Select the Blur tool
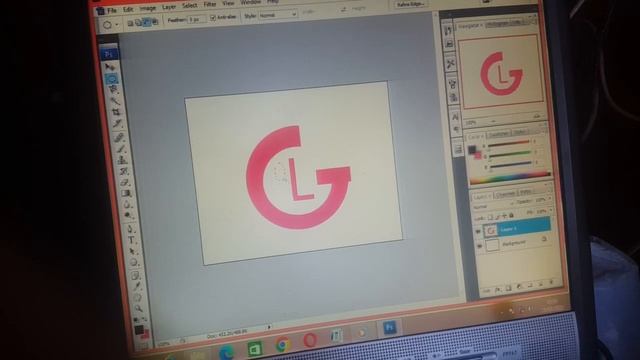 point(128,204)
